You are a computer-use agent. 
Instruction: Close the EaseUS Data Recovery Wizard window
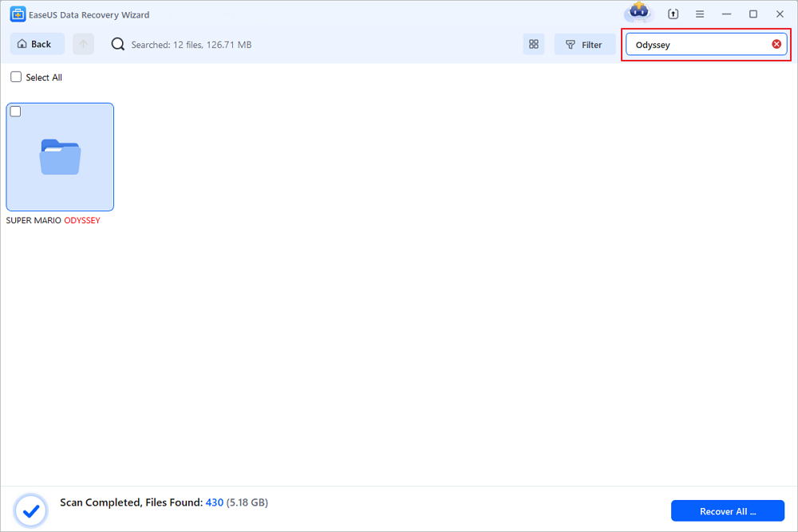tap(780, 14)
